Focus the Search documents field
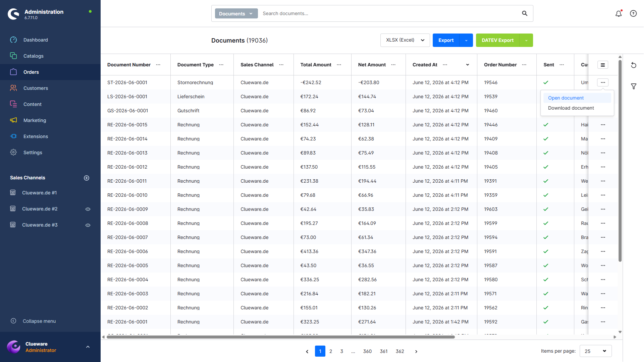The height and width of the screenshot is (362, 644). tap(389, 13)
